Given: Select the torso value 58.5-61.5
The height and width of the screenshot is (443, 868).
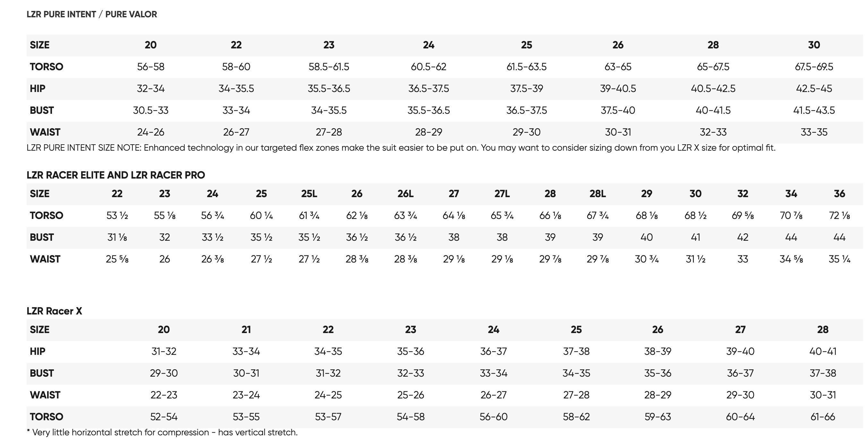Looking at the screenshot, I should pos(328,67).
